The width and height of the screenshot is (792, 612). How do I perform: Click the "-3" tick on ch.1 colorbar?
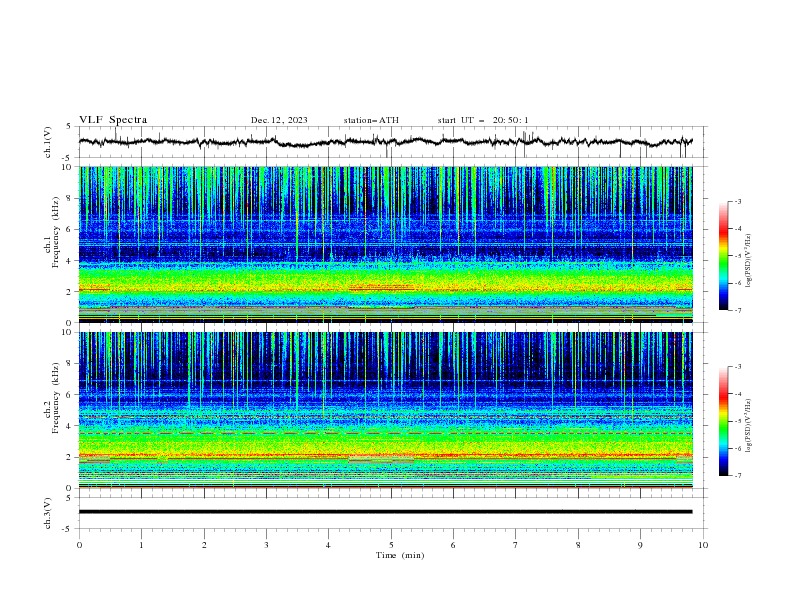tap(737, 201)
